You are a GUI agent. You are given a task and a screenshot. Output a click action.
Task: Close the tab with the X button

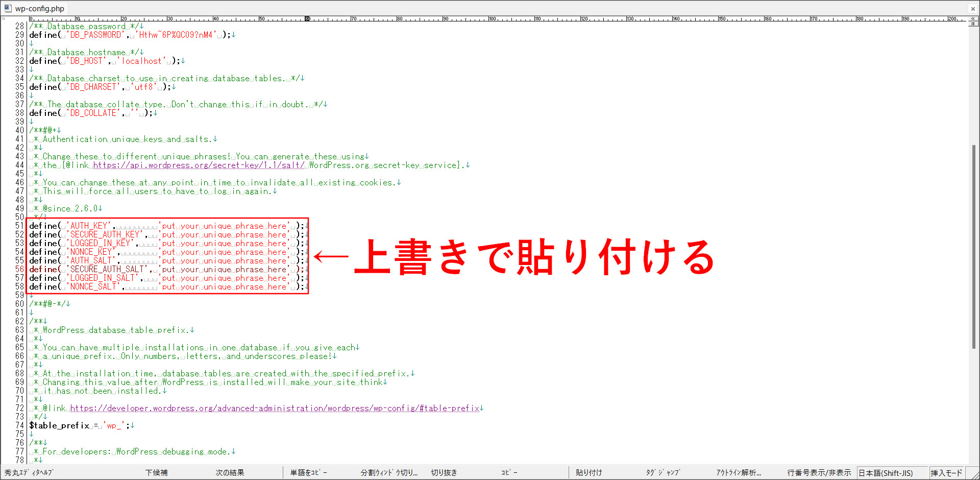tap(973, 9)
